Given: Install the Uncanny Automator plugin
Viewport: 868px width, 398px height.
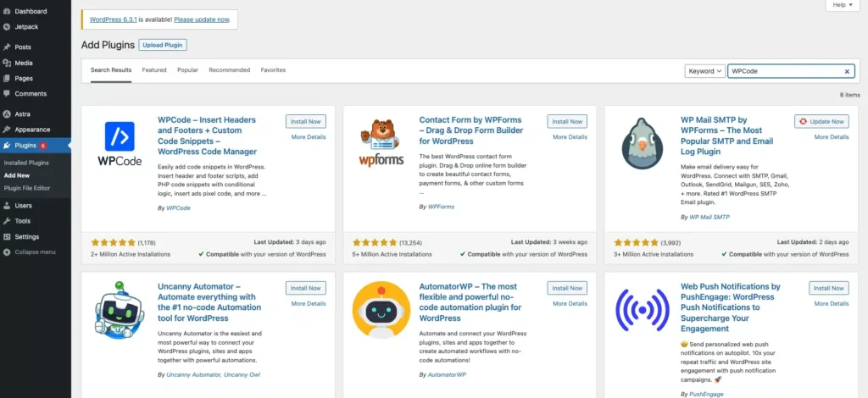Looking at the screenshot, I should 306,288.
